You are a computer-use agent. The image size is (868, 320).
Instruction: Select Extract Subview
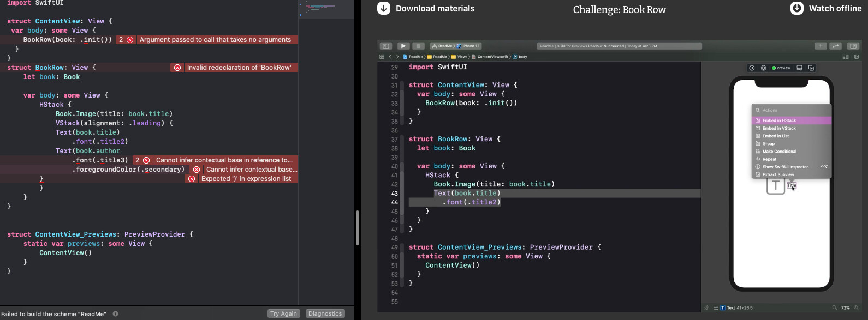pyautogui.click(x=792, y=174)
